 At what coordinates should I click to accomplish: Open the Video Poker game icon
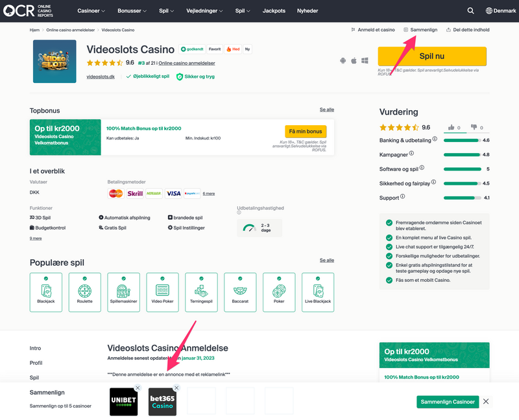[x=162, y=292]
